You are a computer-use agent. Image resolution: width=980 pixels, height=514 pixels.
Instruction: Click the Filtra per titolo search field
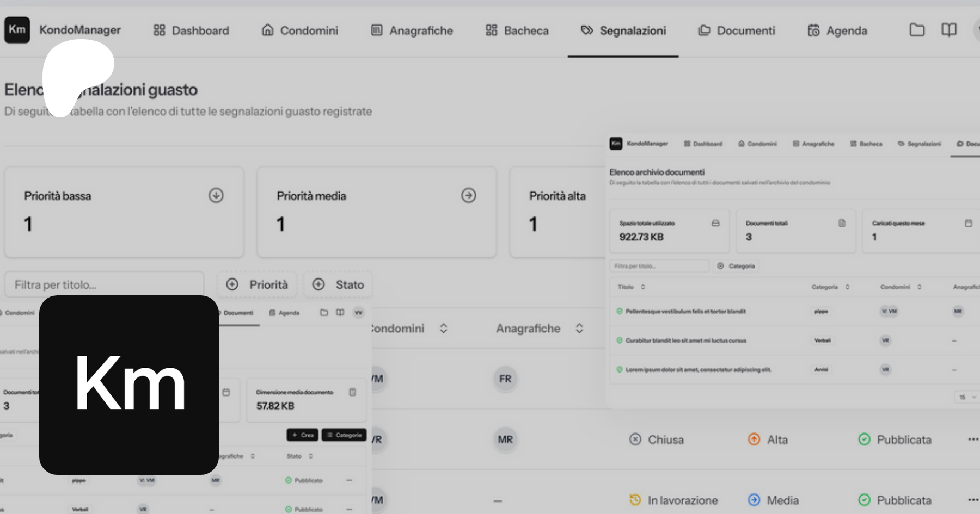[x=103, y=284]
